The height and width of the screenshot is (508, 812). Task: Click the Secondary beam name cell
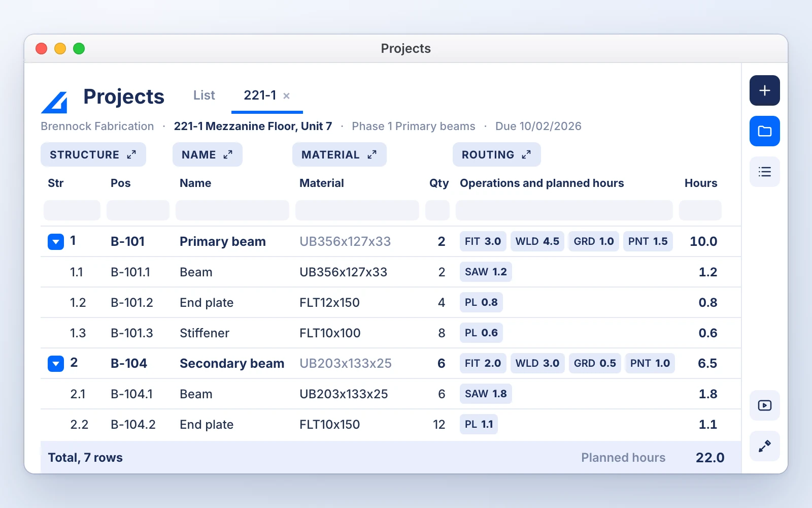232,364
